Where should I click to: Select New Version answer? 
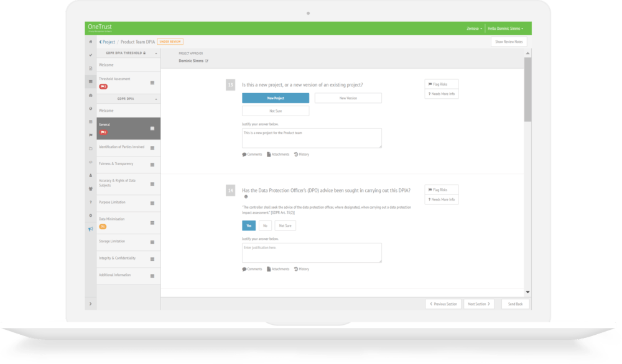pos(348,98)
